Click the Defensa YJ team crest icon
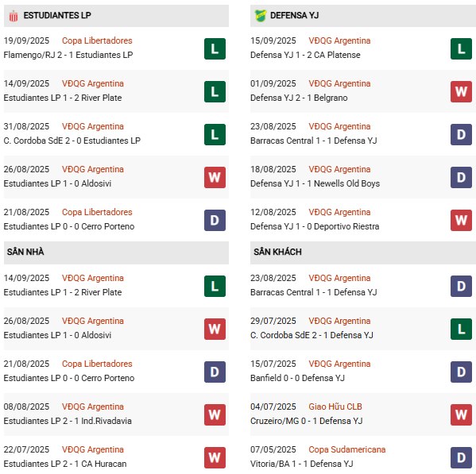Viewport: 476px width, 474px height. [x=260, y=15]
